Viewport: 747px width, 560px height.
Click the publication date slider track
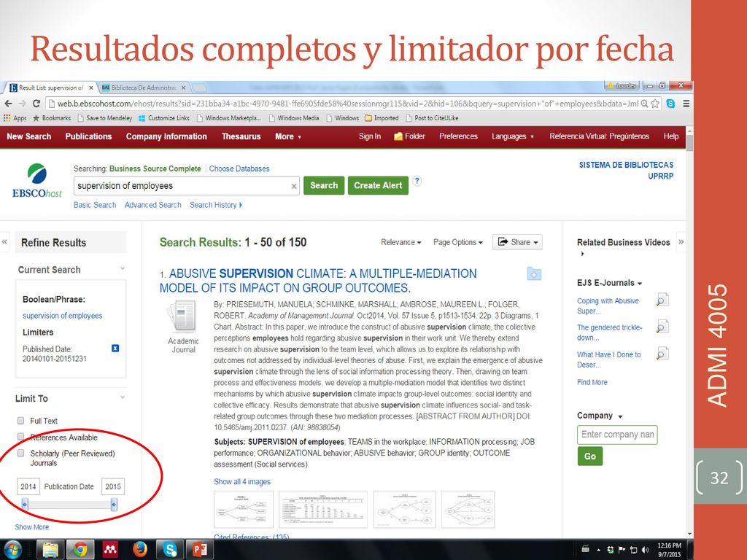click(69, 505)
